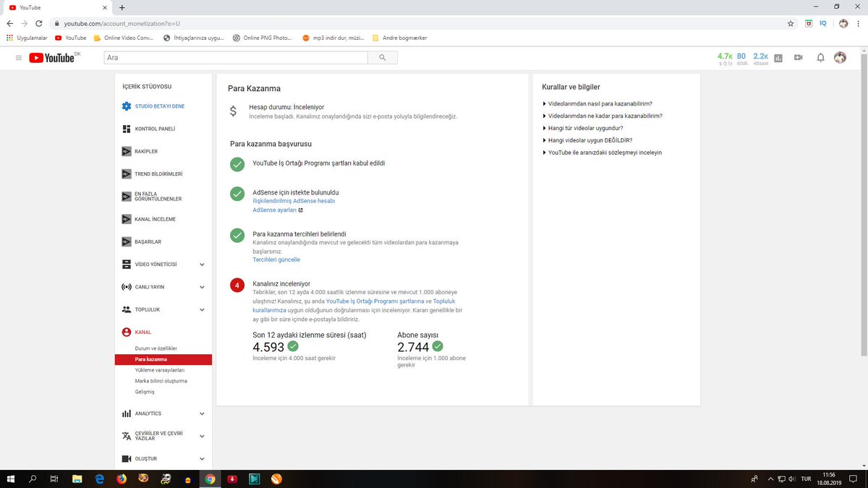Open the bar chart stats icon in header
Image resolution: width=868 pixels, height=488 pixels.
pyautogui.click(x=778, y=58)
